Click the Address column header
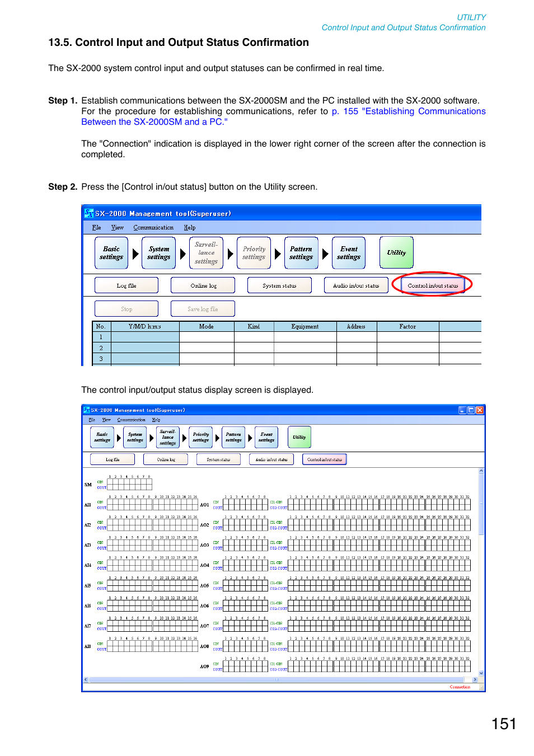 point(356,326)
